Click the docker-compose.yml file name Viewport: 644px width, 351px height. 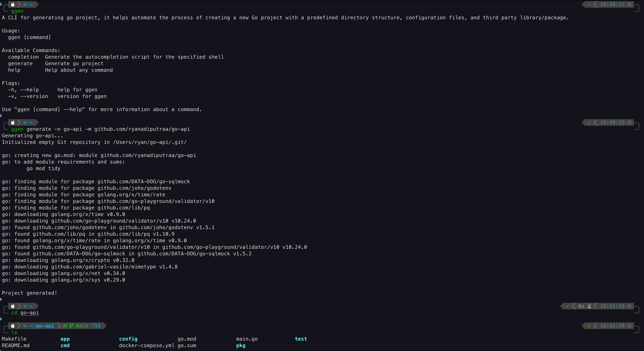(x=147, y=345)
